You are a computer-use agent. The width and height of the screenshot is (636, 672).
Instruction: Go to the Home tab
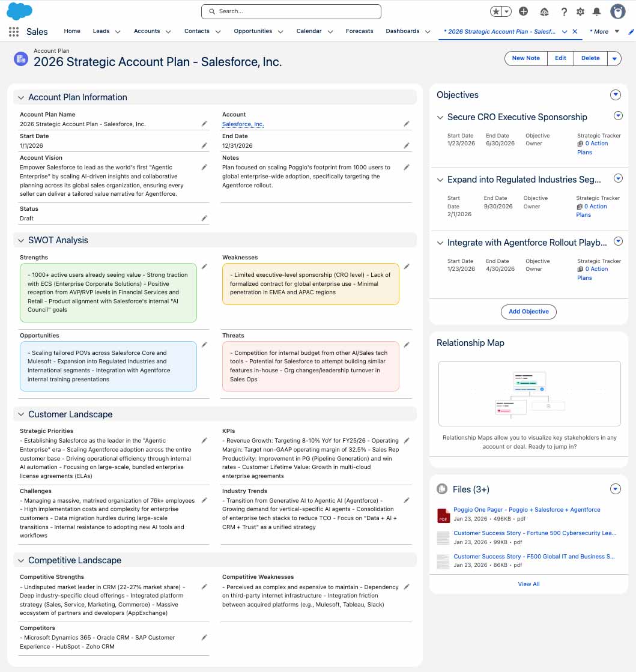(x=72, y=31)
